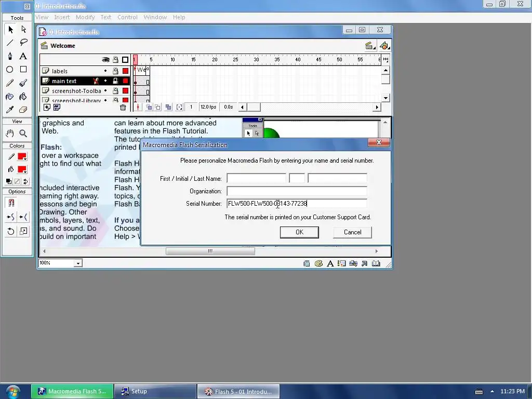Pick the Rectangle tool
532x399 pixels.
coord(23,70)
